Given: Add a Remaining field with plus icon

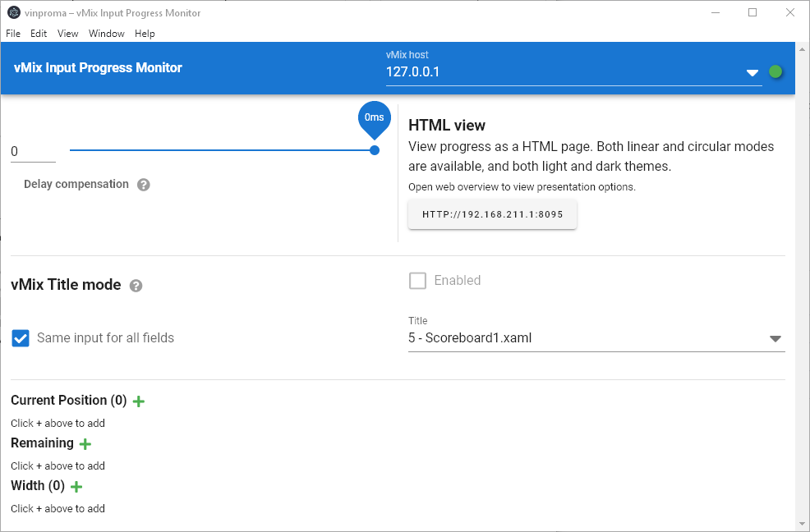Looking at the screenshot, I should coord(85,443).
